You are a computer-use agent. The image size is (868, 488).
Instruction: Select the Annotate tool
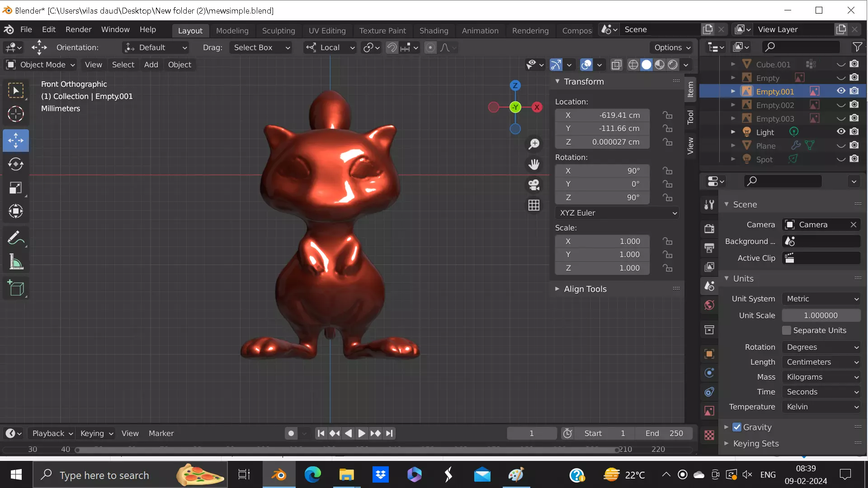pyautogui.click(x=16, y=238)
